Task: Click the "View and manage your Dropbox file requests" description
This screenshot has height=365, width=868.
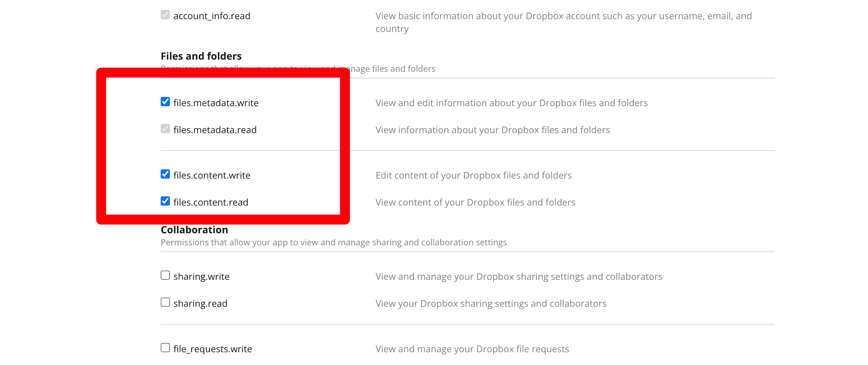Action: (x=472, y=349)
